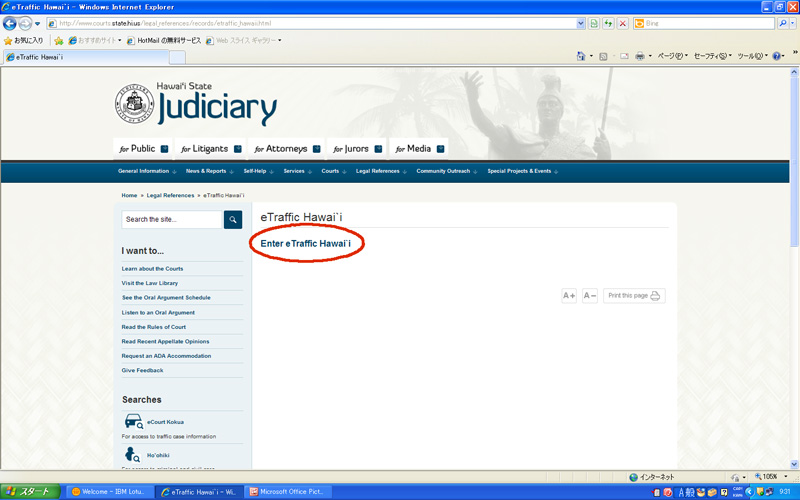Decrease text size with A- button
Screen dimensions: 800x500
coord(590,295)
